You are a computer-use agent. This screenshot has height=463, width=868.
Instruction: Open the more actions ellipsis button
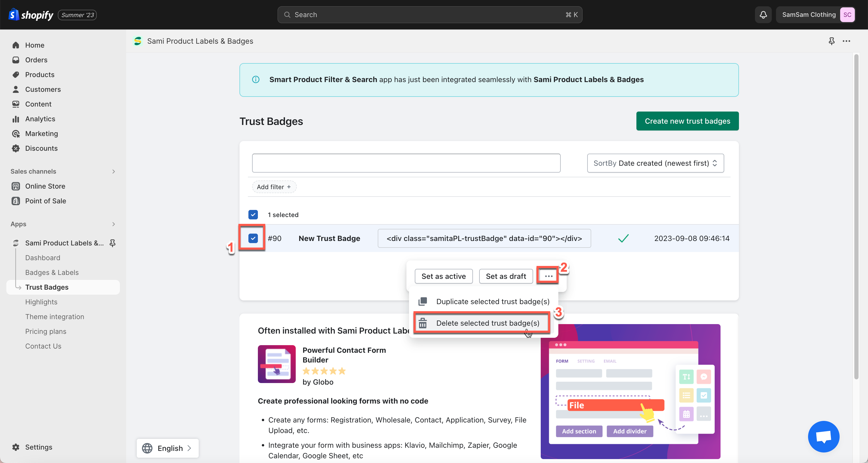(x=549, y=276)
